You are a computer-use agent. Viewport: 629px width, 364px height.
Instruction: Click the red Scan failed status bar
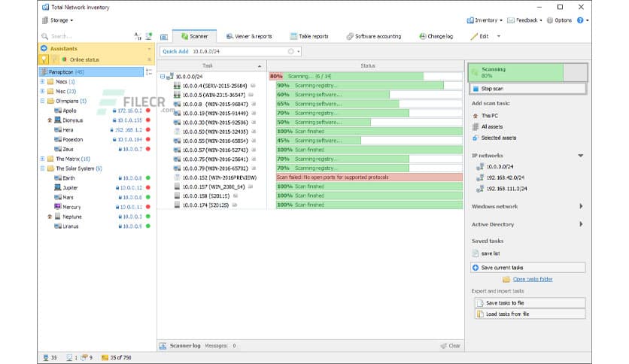click(369, 177)
